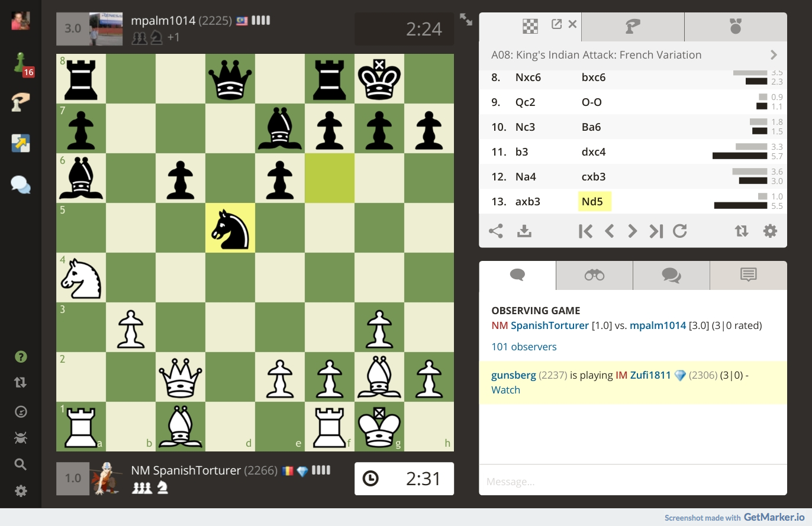This screenshot has height=526, width=812.
Task: Select the binoculars observers tab
Action: (594, 275)
